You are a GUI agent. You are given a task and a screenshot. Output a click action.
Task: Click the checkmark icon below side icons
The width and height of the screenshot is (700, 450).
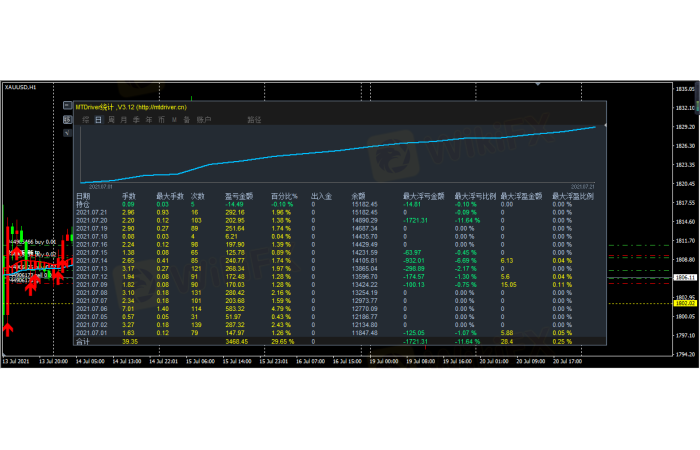pos(67,133)
